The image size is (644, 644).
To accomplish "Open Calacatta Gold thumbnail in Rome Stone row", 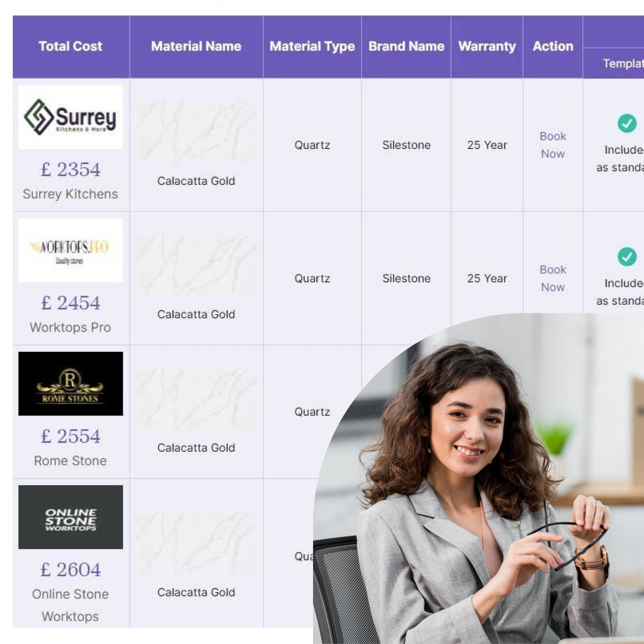I will click(196, 398).
